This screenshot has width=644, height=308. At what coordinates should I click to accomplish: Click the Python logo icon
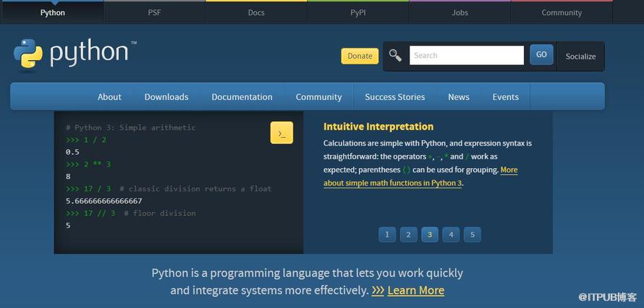(28, 54)
